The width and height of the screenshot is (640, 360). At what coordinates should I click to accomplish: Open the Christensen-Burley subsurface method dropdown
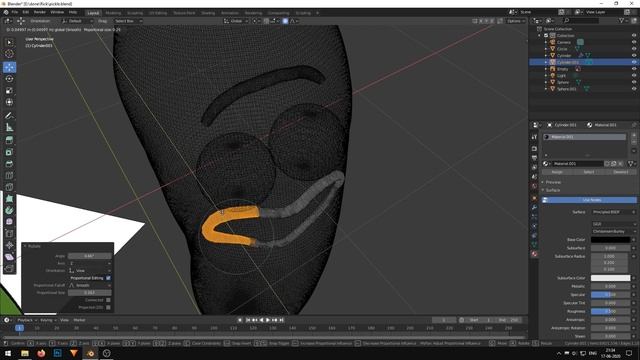click(x=613, y=231)
